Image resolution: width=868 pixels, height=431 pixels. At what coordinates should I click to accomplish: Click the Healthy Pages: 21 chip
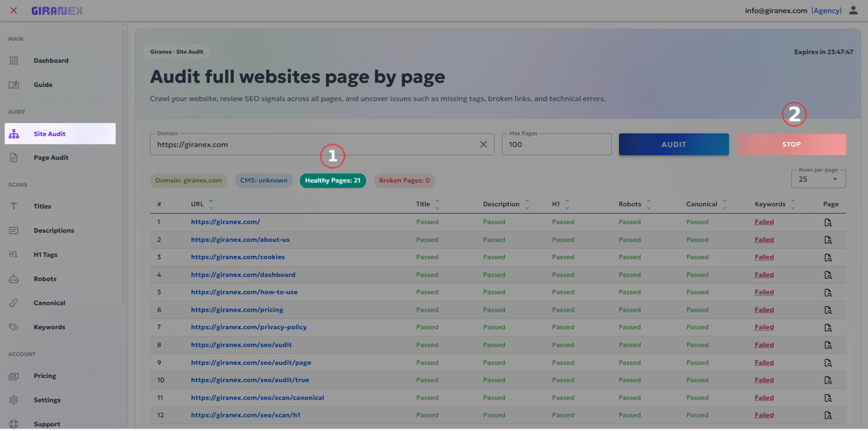click(x=333, y=181)
